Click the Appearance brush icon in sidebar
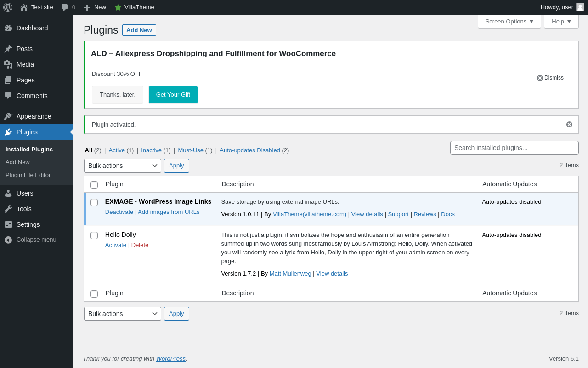Image resolution: width=588 pixels, height=368 pixels. (x=8, y=116)
